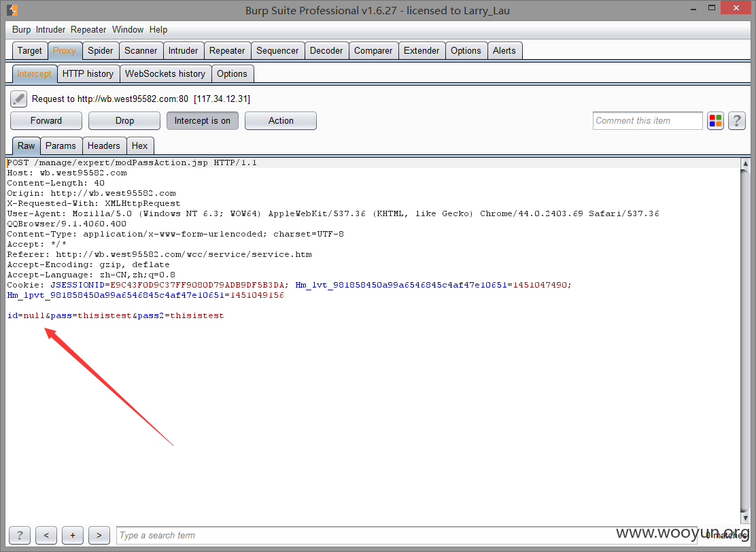Open the Intruder menu
The width and height of the screenshot is (756, 552).
point(50,29)
